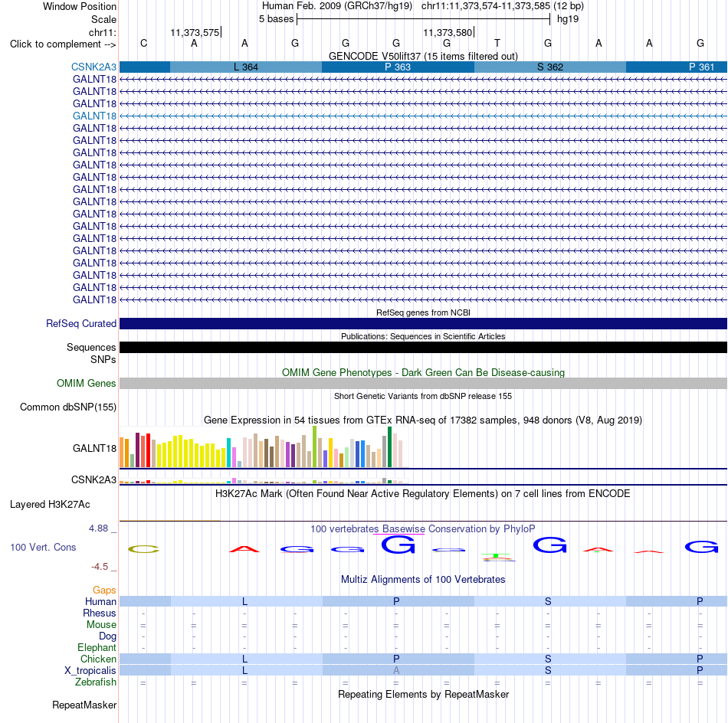Click the L residue in the Human alignment row
This screenshot has width=728, height=723.
point(244,601)
